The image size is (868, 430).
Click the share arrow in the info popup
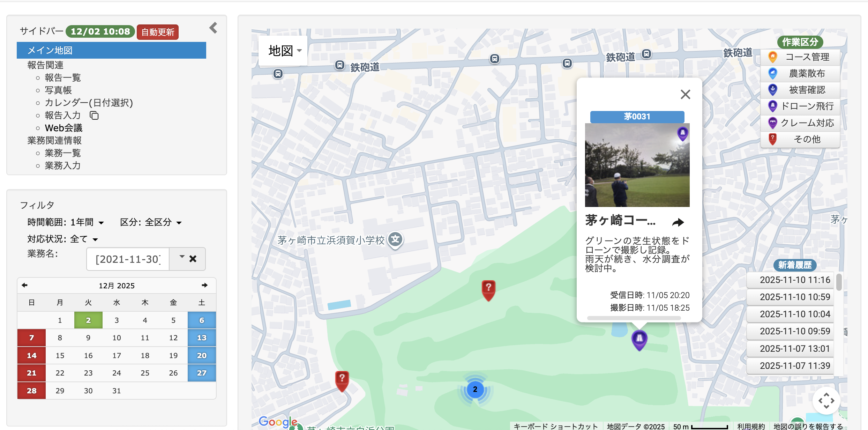tap(678, 222)
